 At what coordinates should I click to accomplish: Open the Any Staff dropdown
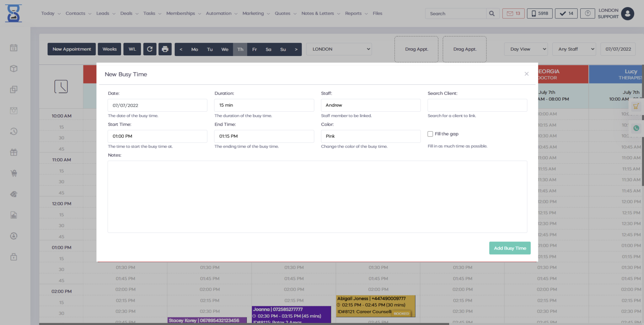[574, 49]
